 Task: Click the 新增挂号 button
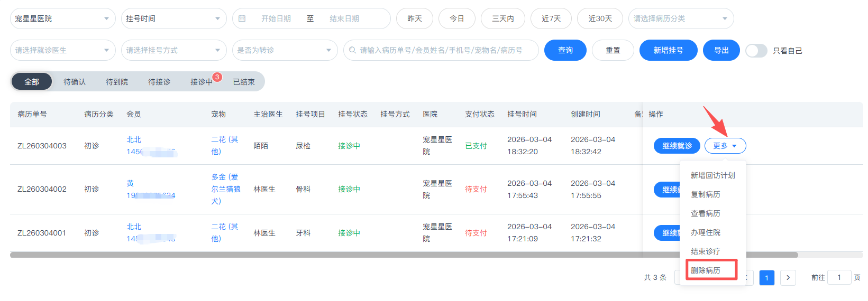[668, 50]
